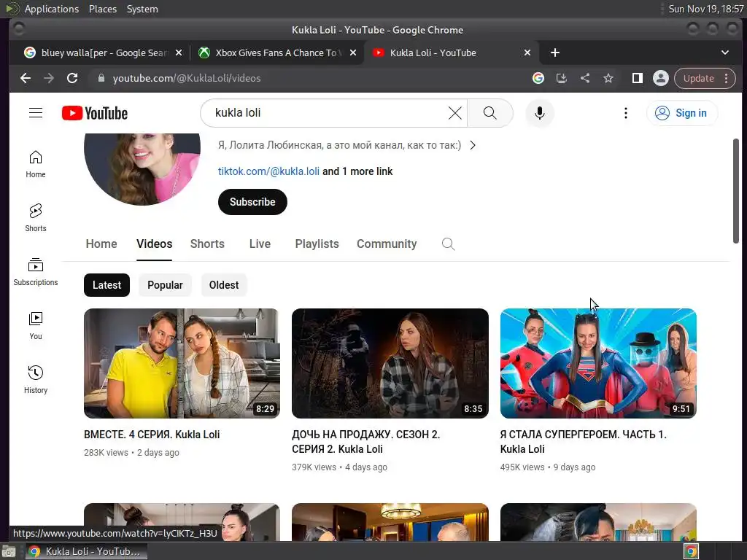Click Kukla Loli taskbar window button
747x560 pixels.
pyautogui.click(x=86, y=551)
